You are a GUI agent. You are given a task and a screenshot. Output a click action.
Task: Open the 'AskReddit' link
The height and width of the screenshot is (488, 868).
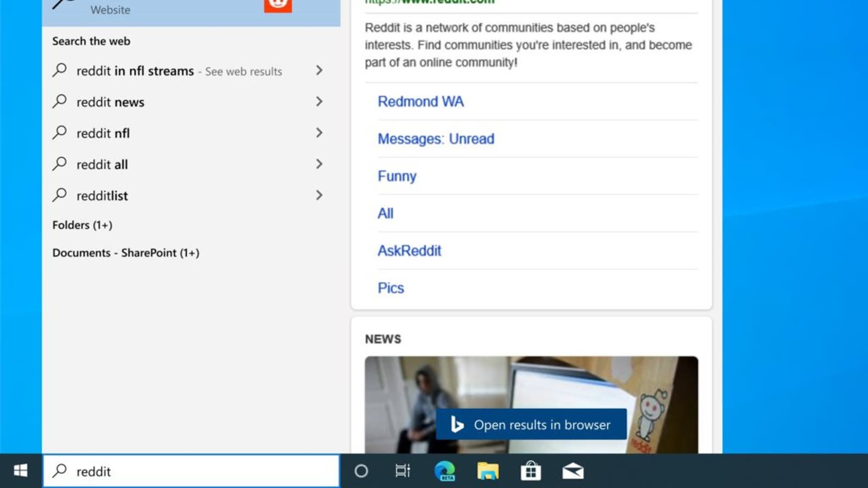[409, 251]
